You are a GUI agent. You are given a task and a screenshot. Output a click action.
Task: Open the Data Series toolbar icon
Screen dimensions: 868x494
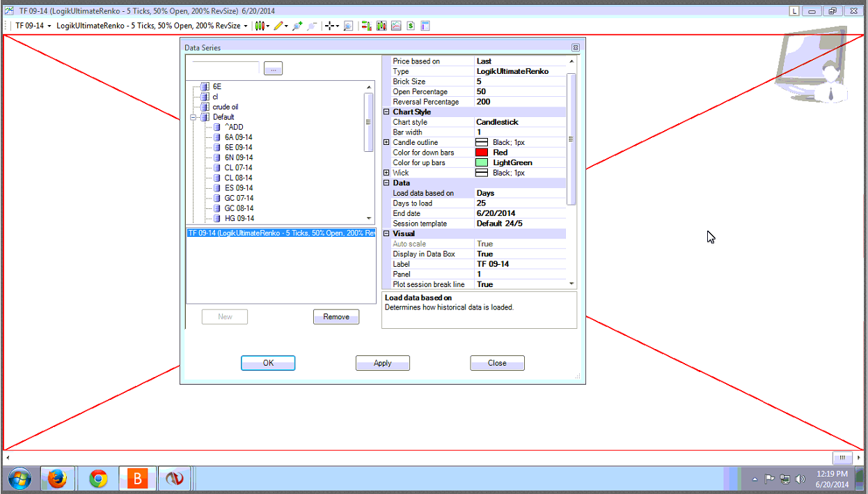(381, 26)
